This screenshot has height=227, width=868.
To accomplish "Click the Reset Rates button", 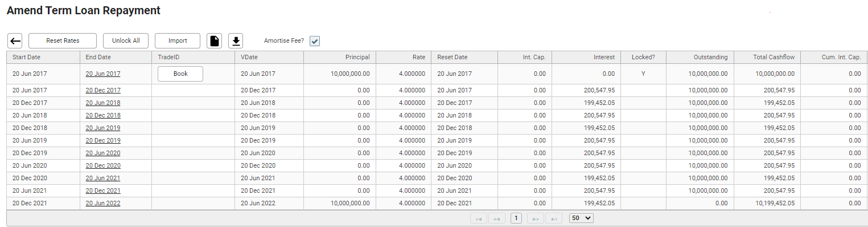I will (x=63, y=40).
